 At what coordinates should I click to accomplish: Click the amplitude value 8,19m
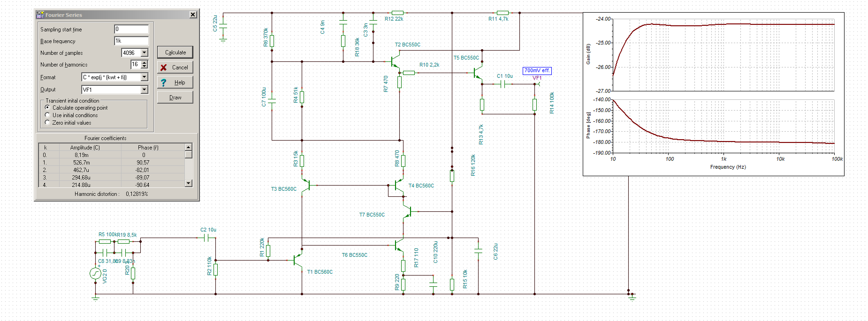pos(82,155)
